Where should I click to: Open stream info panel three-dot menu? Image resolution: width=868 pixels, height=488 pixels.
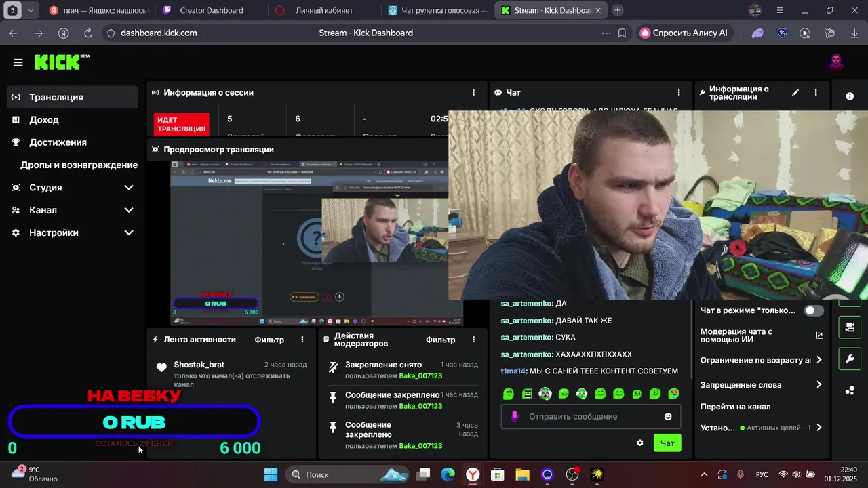point(816,93)
